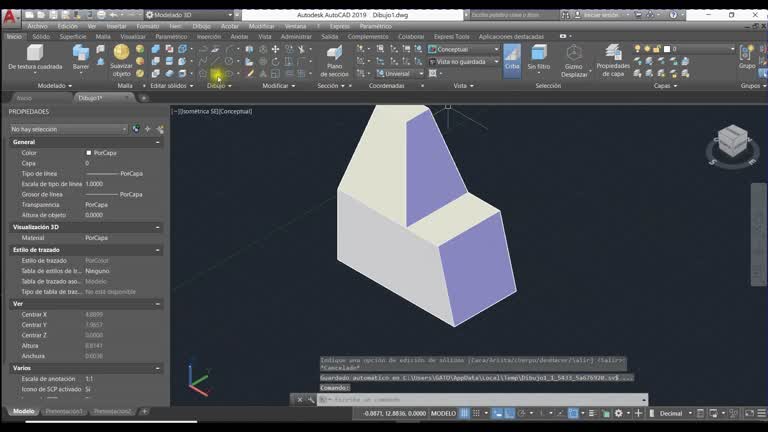Screen dimensions: 768x432
Task: Click the rectangle draw tool highlighted in yellow
Action: click(216, 73)
